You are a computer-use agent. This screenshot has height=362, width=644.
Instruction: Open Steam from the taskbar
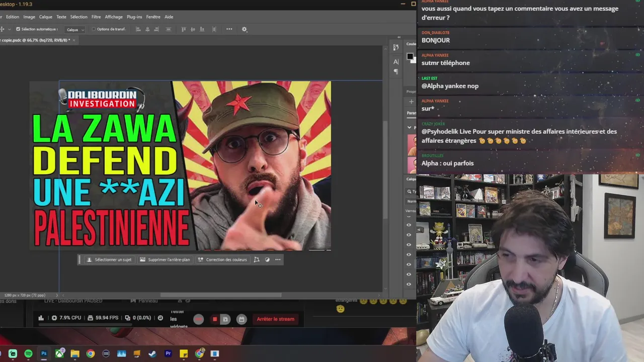coord(152,354)
